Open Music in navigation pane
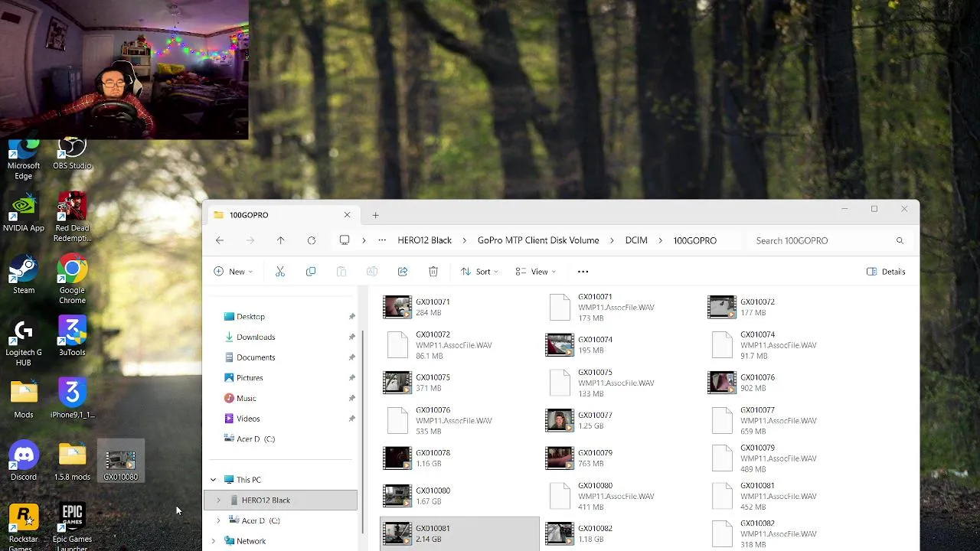This screenshot has height=551, width=980. (247, 399)
